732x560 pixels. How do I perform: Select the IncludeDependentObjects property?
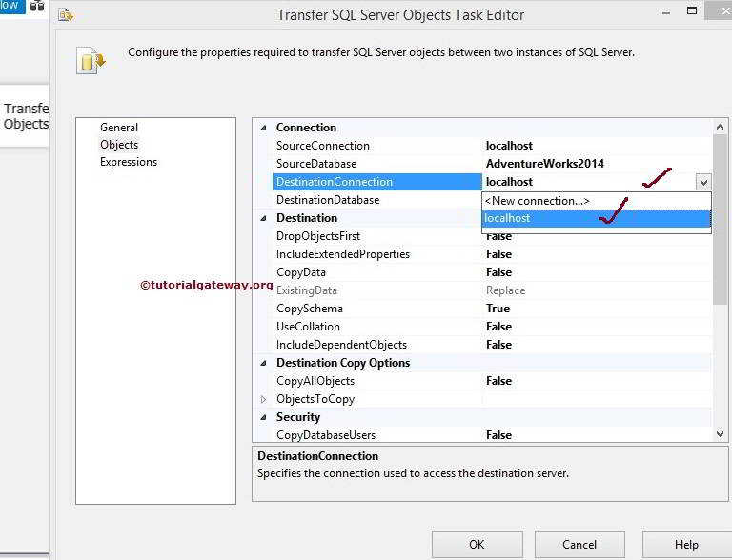pyautogui.click(x=376, y=345)
